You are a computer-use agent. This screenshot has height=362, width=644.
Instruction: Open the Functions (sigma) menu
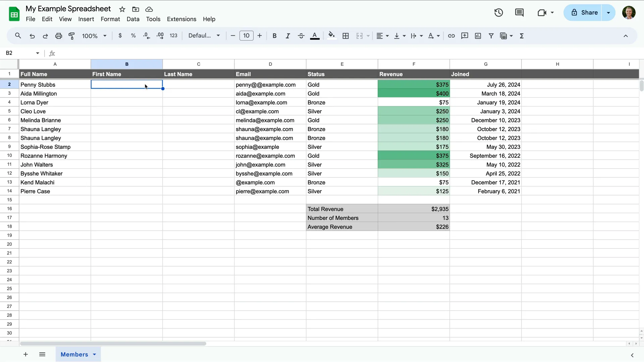(522, 36)
